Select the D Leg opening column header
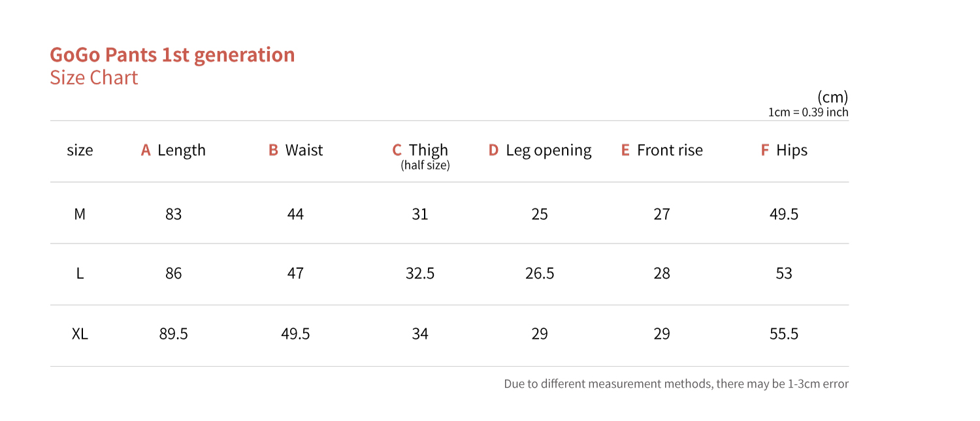This screenshot has width=980, height=421. coord(540,150)
